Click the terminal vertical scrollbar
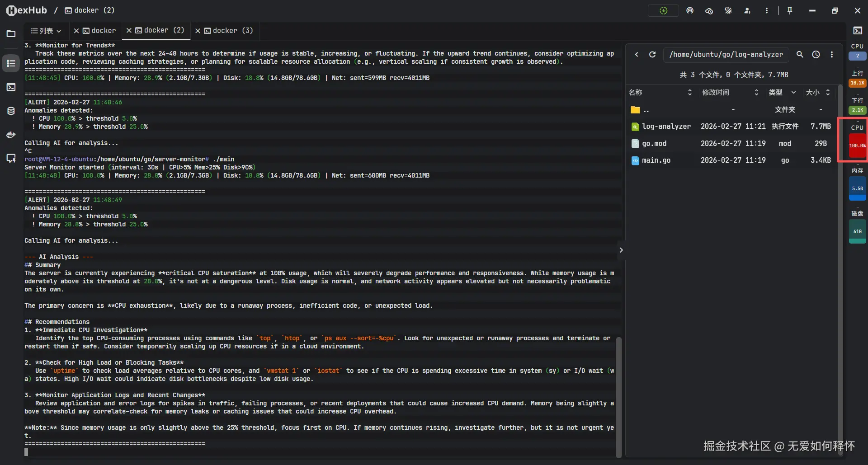This screenshot has width=868, height=465. [x=619, y=398]
